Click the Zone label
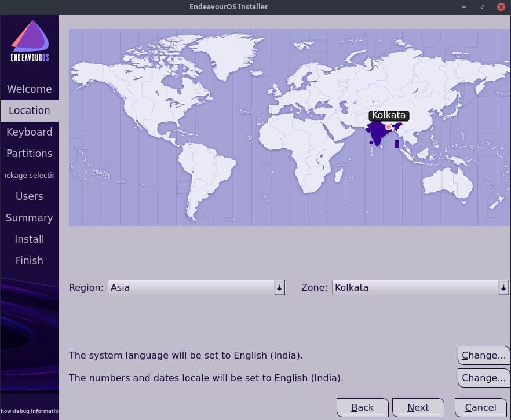 click(314, 288)
